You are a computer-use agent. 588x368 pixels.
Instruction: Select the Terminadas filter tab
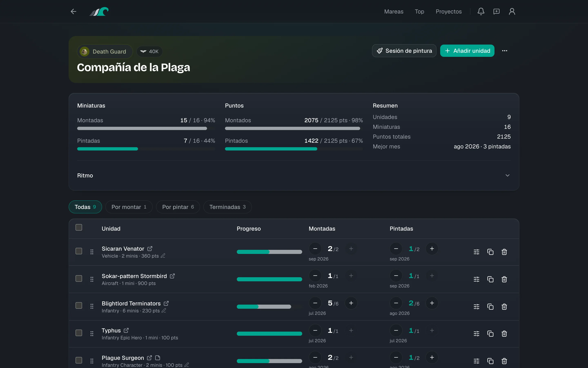point(227,207)
